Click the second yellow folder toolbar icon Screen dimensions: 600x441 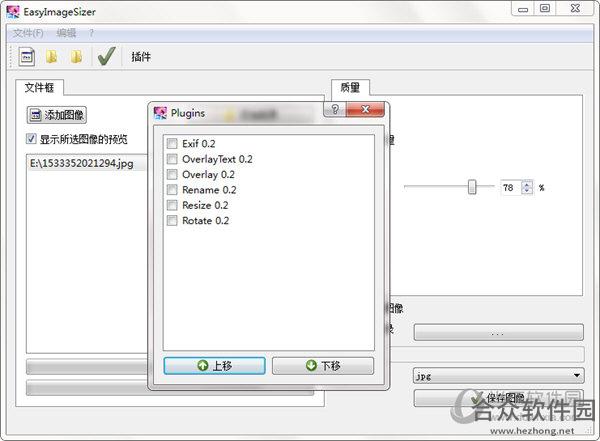pos(77,57)
